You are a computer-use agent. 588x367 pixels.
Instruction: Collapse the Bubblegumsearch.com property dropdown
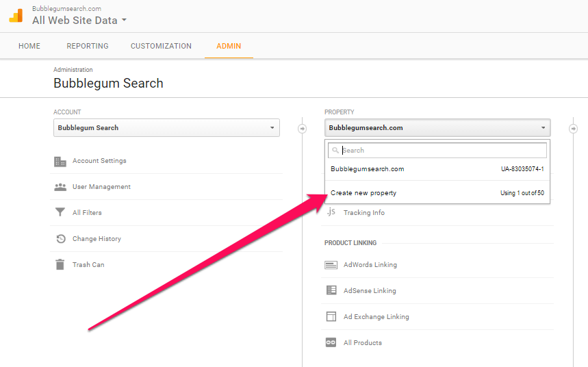(x=437, y=127)
